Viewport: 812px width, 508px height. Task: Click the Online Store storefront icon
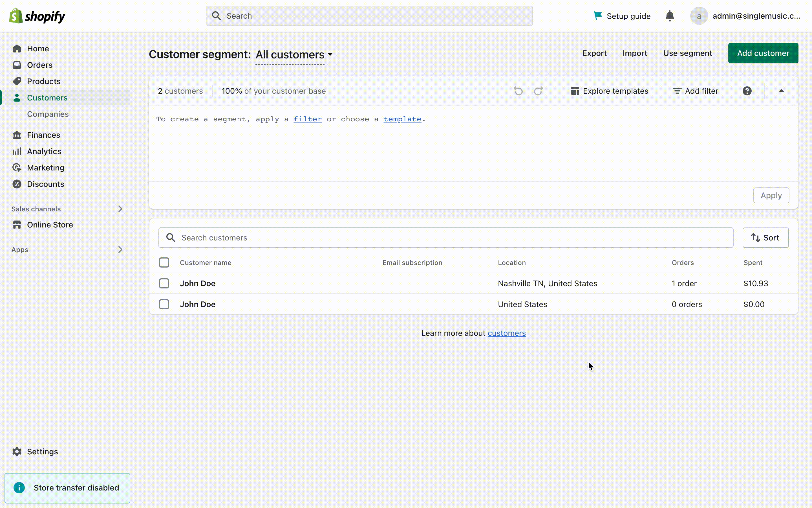[17, 225]
